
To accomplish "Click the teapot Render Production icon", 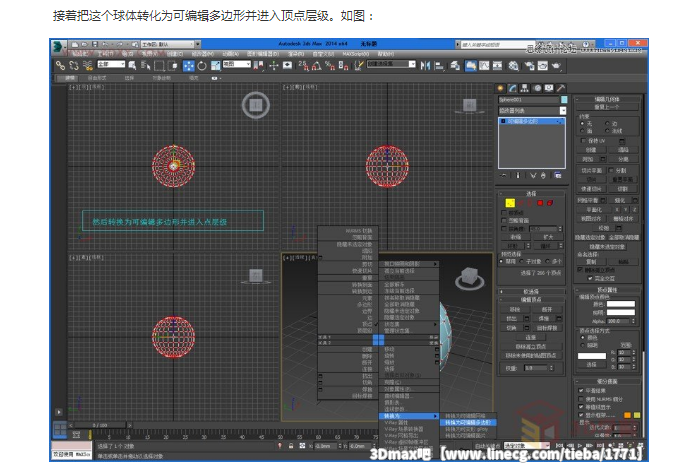I will pos(556,66).
